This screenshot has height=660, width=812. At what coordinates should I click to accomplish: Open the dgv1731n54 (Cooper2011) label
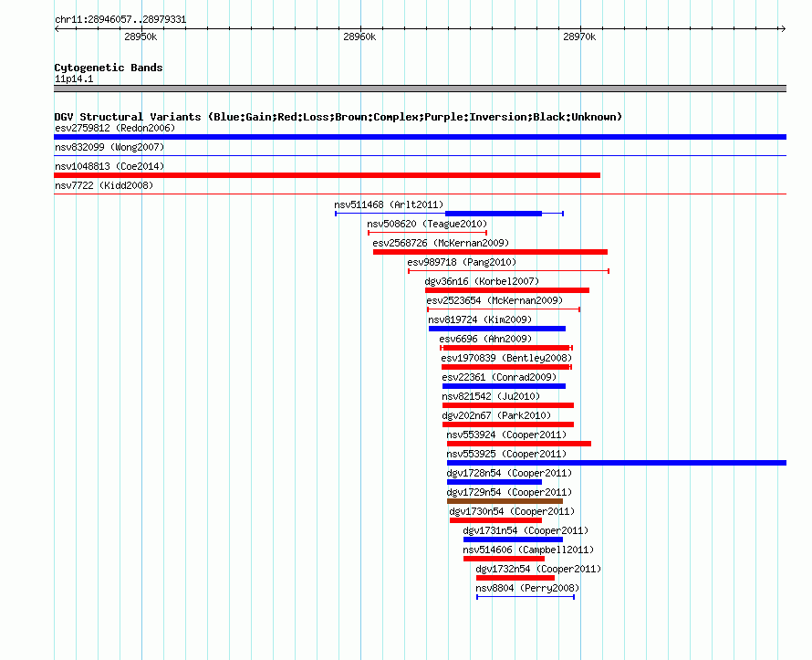[526, 530]
